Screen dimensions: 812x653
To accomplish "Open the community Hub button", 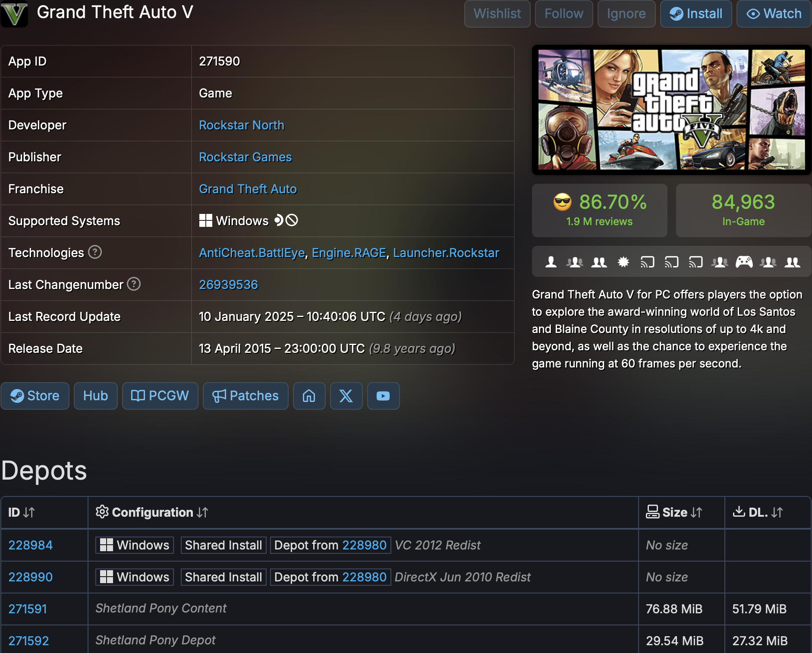I will (96, 396).
